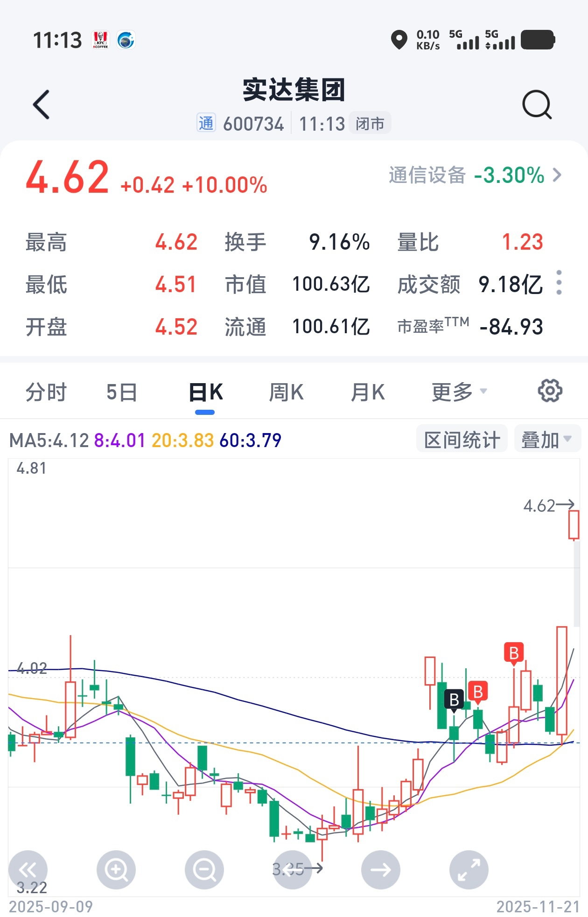Tap the chart end date 2025-11-21
588x917 pixels.
coord(538,907)
